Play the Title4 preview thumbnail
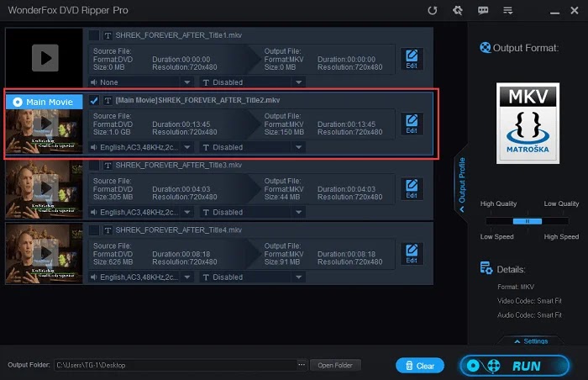This screenshot has width=588, height=380. tap(45, 253)
